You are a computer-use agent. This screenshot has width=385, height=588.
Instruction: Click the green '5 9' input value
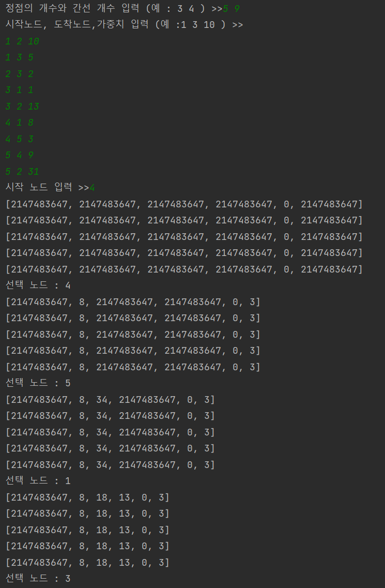tap(232, 9)
